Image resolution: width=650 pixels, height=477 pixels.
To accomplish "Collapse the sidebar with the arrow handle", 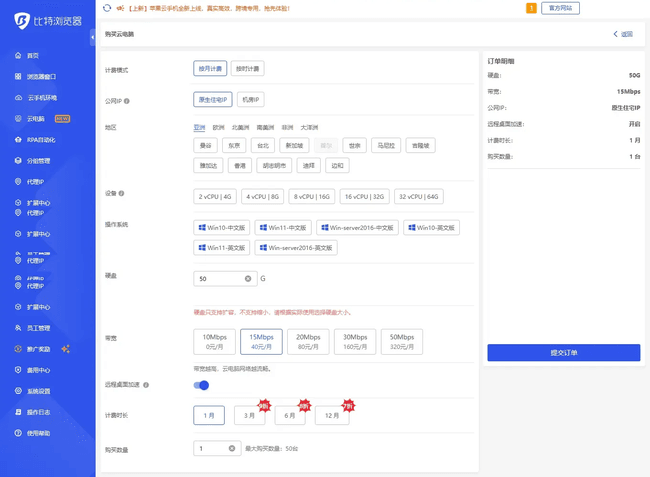I will coord(92,37).
